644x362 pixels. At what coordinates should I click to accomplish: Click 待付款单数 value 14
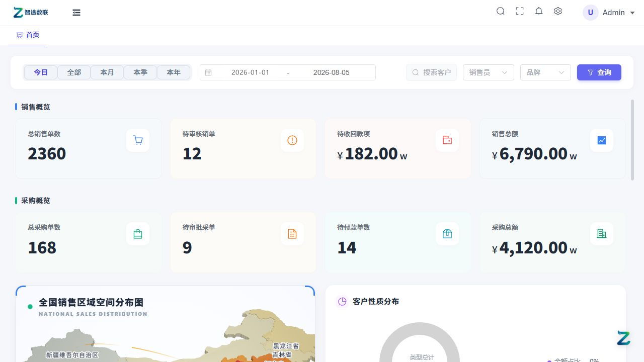click(x=347, y=247)
